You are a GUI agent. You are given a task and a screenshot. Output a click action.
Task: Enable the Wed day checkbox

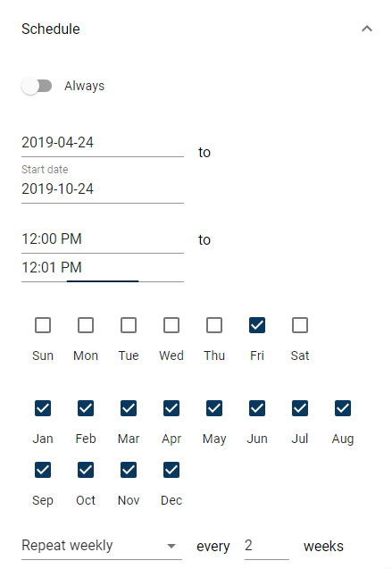pyautogui.click(x=171, y=325)
